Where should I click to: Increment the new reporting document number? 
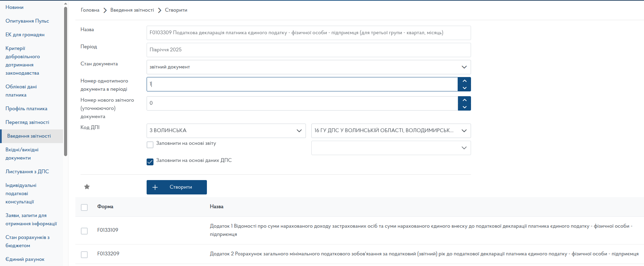click(464, 100)
